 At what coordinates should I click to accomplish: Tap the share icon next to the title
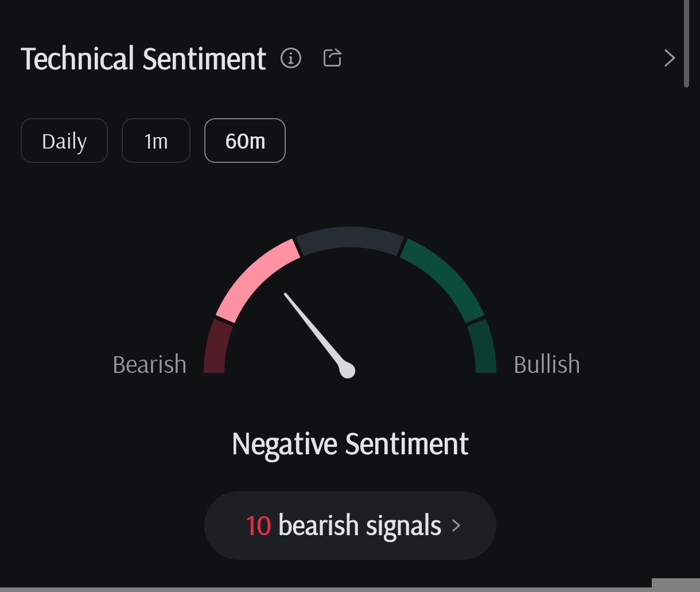tap(332, 58)
